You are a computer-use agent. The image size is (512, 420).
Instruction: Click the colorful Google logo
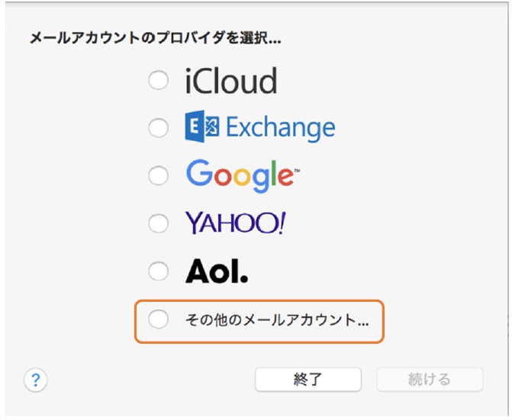243,176
